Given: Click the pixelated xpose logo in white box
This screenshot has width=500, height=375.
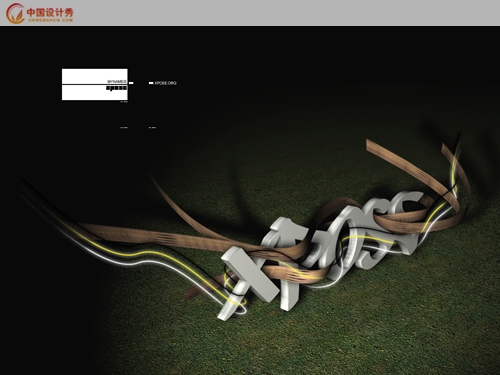Looking at the screenshot, I should (116, 88).
